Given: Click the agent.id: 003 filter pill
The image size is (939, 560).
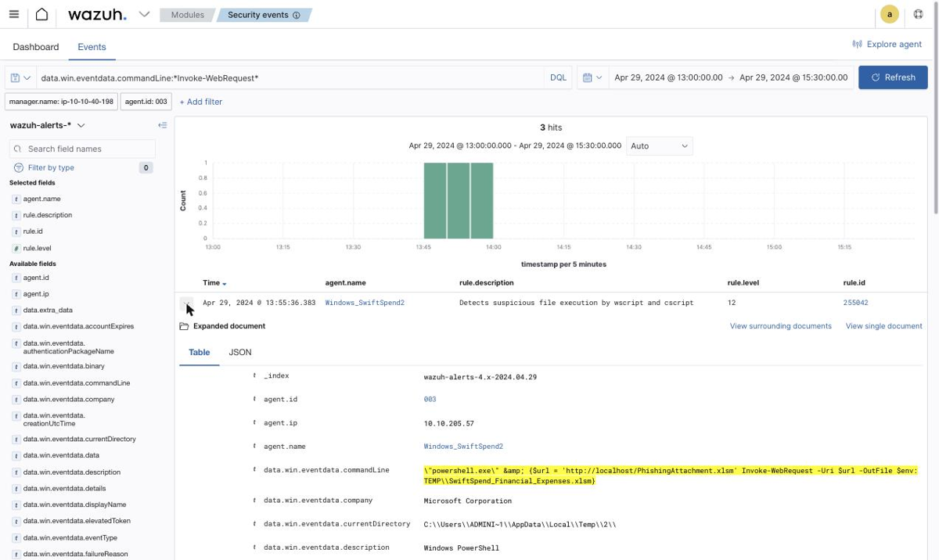Looking at the screenshot, I should [146, 102].
